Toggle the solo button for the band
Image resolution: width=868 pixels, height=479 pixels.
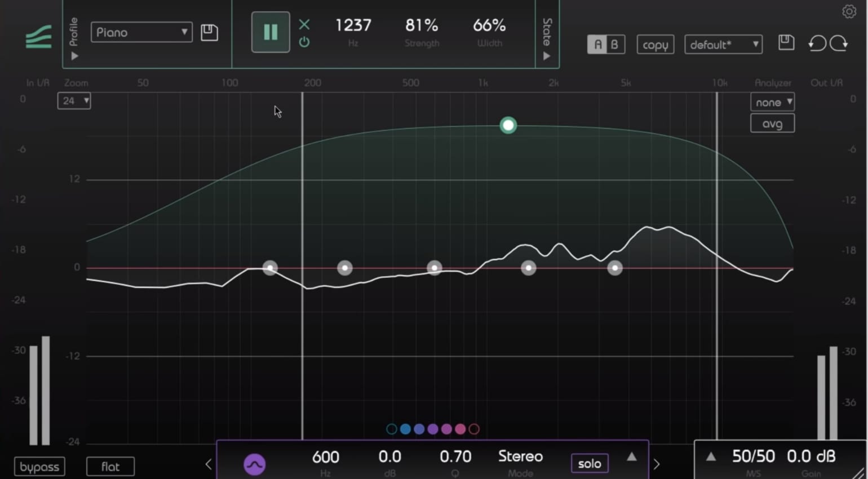(590, 463)
